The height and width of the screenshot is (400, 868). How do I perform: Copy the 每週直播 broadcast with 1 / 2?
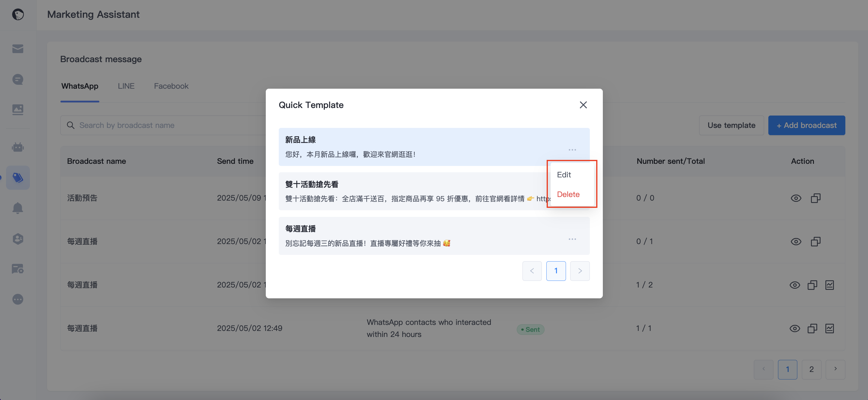click(x=812, y=285)
